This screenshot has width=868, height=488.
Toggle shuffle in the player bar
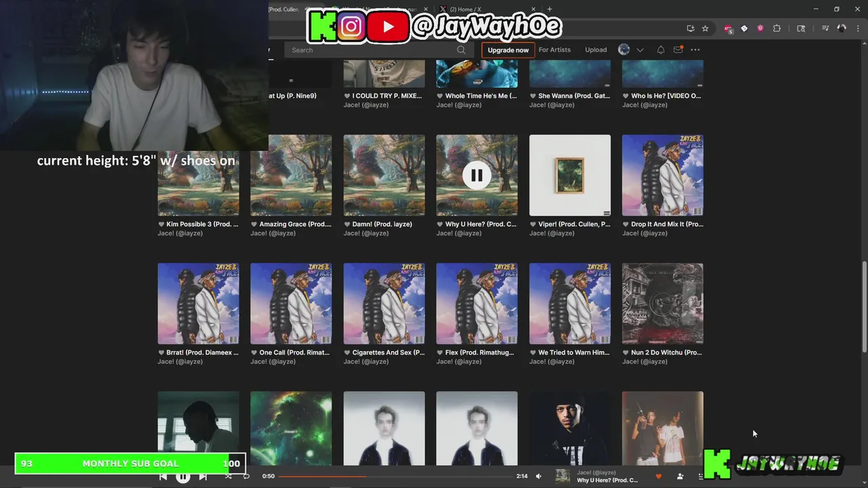[228, 476]
